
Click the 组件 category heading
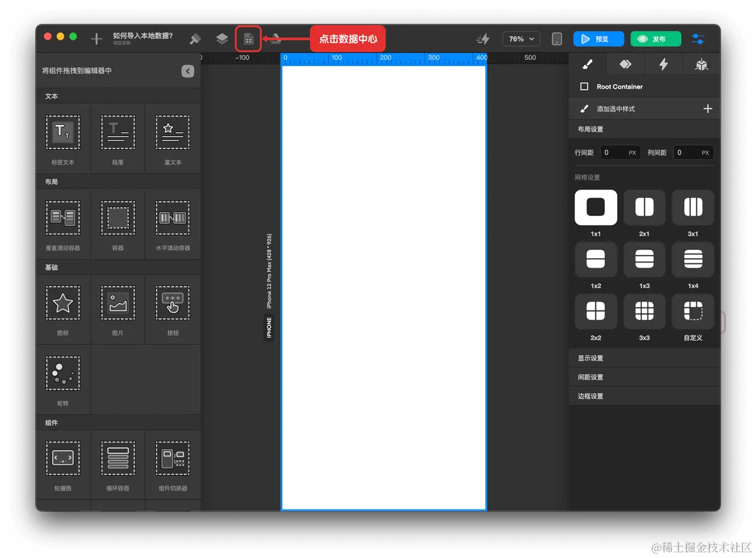[52, 423]
